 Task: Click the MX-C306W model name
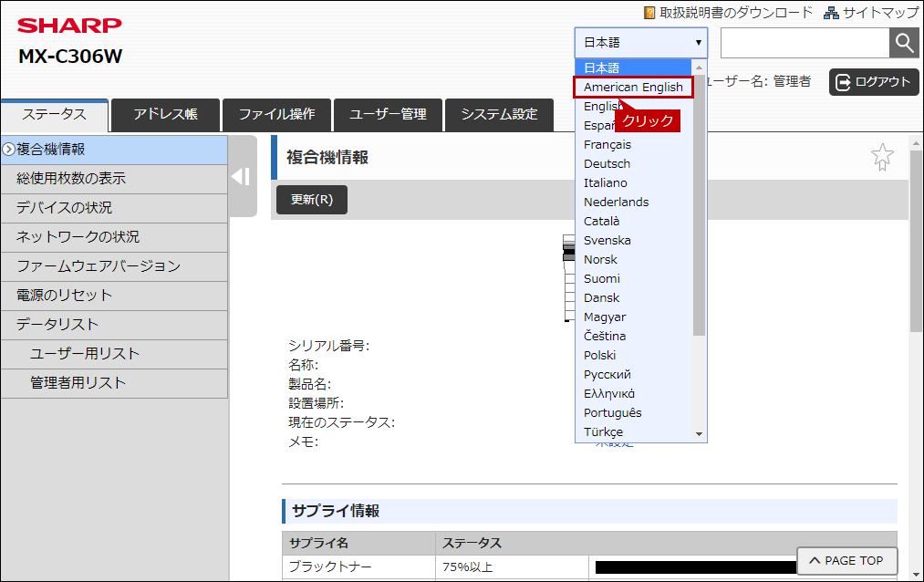pyautogui.click(x=70, y=57)
